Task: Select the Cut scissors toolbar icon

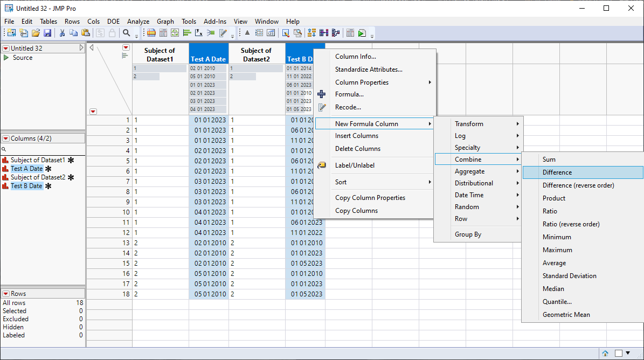Action: 62,33
